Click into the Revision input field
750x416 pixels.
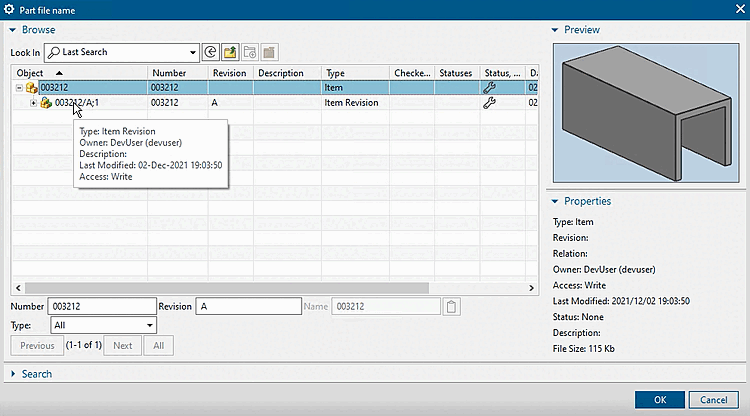point(248,307)
